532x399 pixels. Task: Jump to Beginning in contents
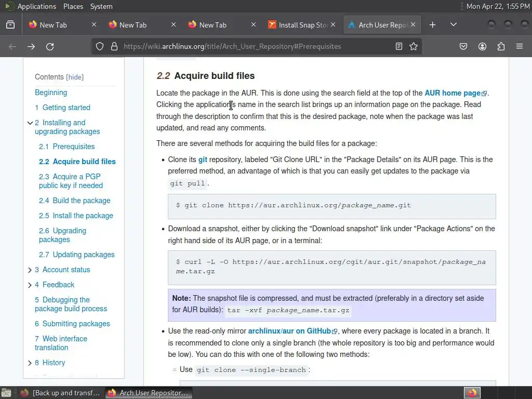[51, 92]
